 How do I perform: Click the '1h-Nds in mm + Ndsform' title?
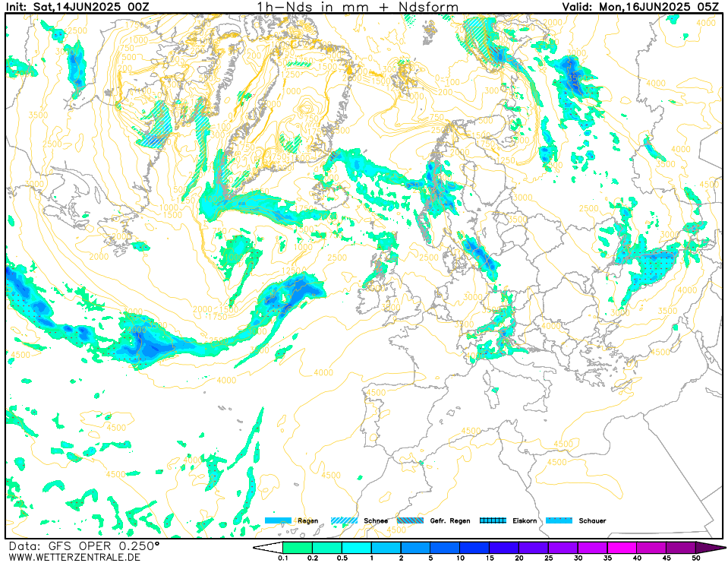[358, 7]
